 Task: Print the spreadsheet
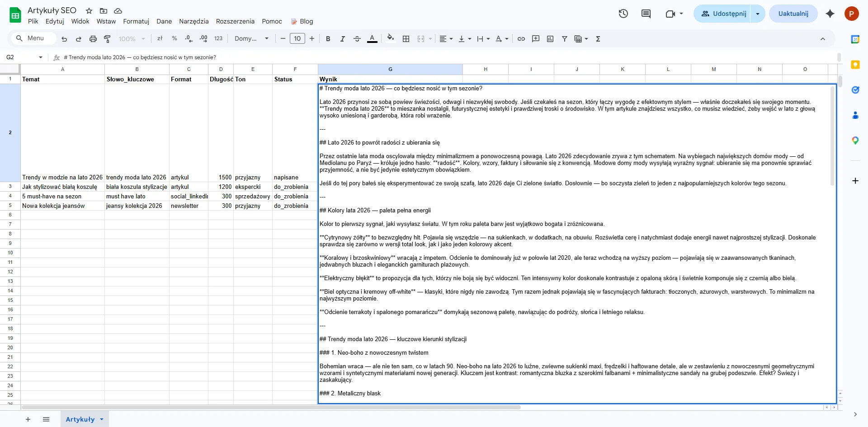pos(93,39)
